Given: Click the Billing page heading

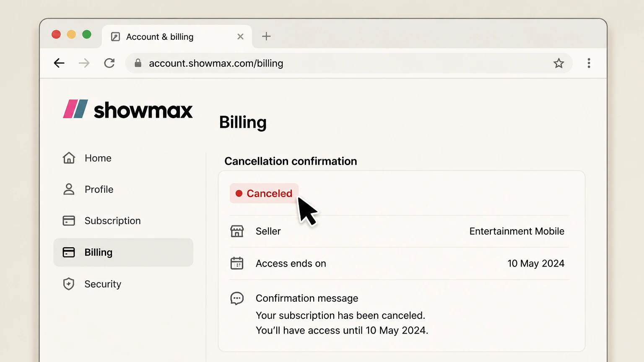Looking at the screenshot, I should click(x=243, y=122).
